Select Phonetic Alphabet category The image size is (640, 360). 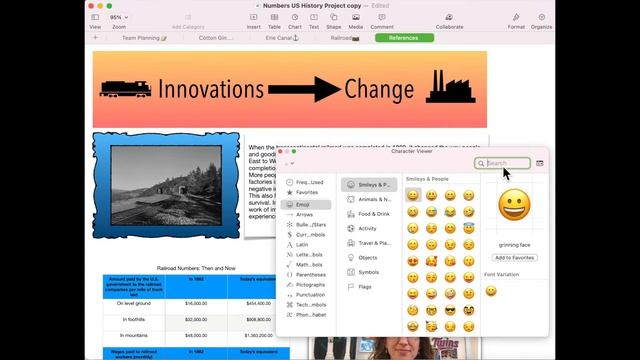pyautogui.click(x=305, y=315)
